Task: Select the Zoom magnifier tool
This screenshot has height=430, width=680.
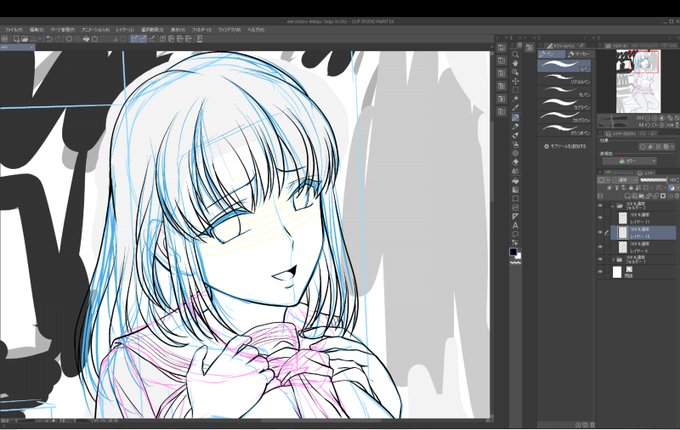Action: click(x=515, y=55)
